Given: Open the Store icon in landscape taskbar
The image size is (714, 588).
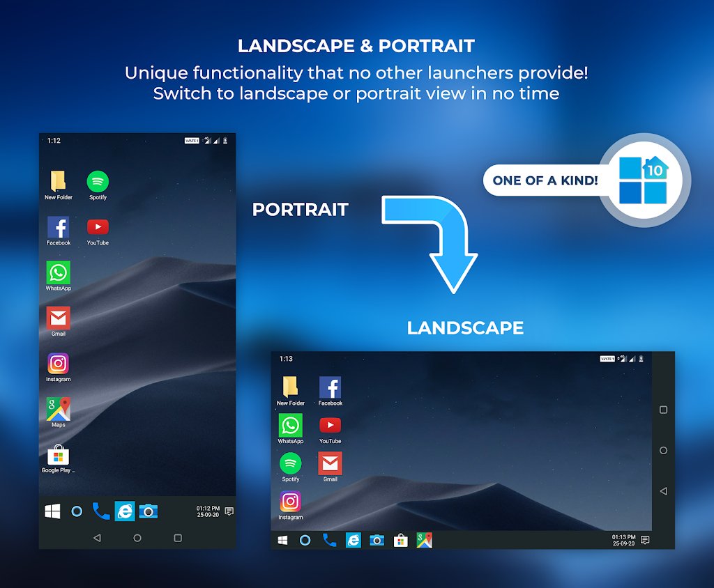Looking at the screenshot, I should click(400, 540).
